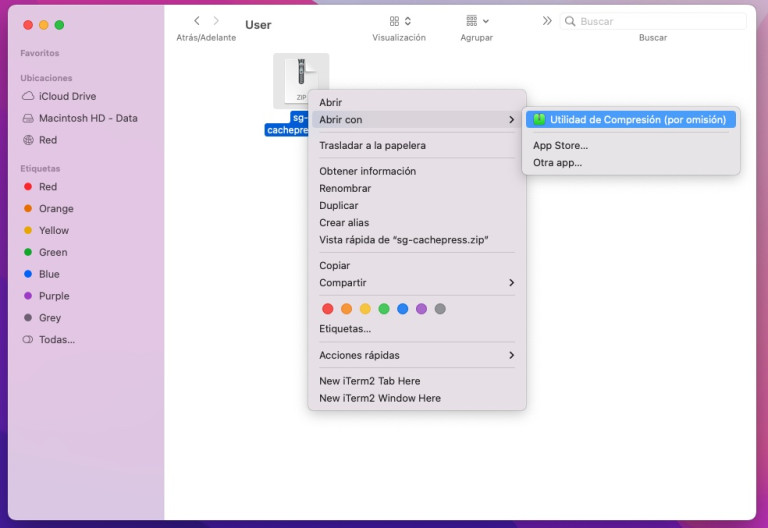Click the red window close button
768x528 pixels.
pos(28,25)
